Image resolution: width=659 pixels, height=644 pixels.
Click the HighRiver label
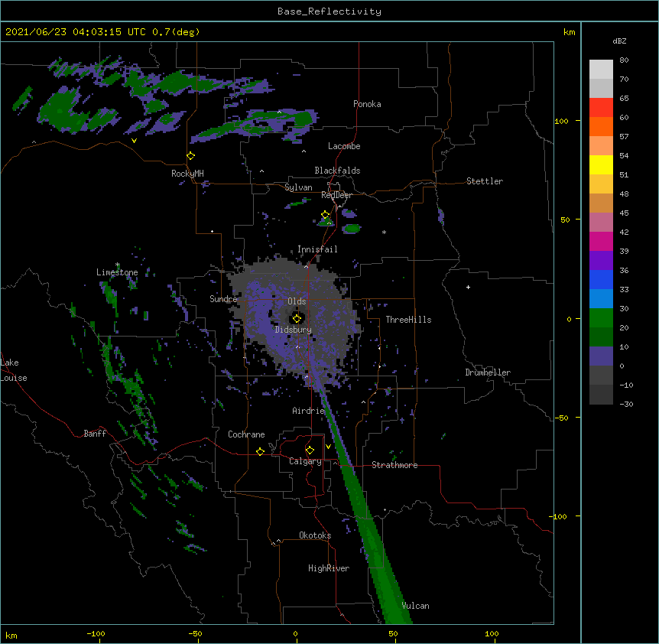coord(329,568)
